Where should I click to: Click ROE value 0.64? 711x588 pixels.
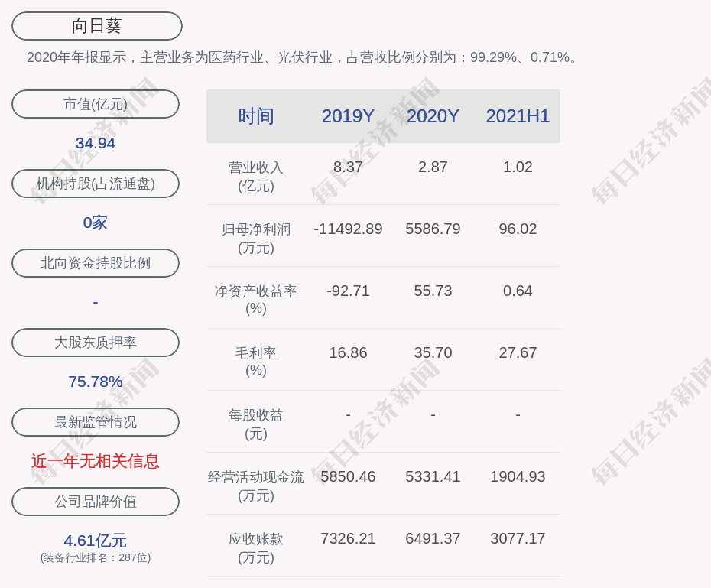click(518, 291)
